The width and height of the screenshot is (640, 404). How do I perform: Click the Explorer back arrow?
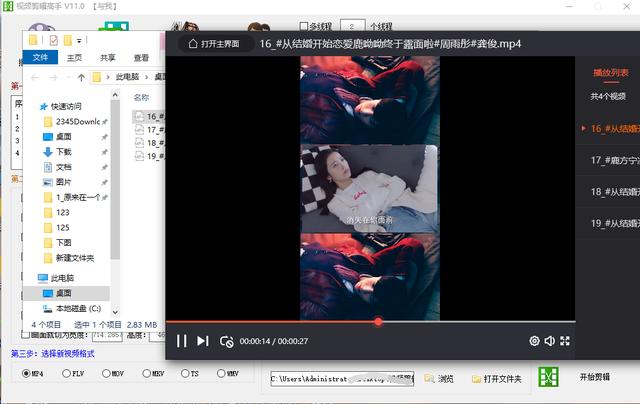click(x=35, y=77)
